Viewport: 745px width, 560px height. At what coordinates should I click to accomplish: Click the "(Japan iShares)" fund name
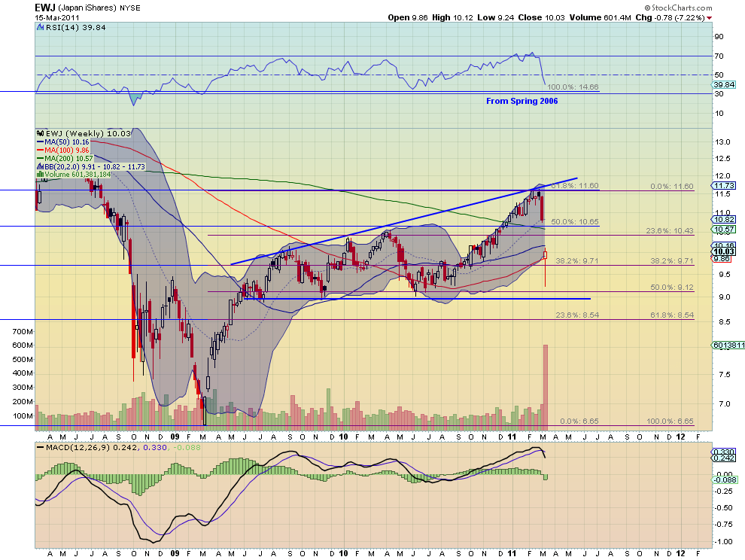pos(87,8)
